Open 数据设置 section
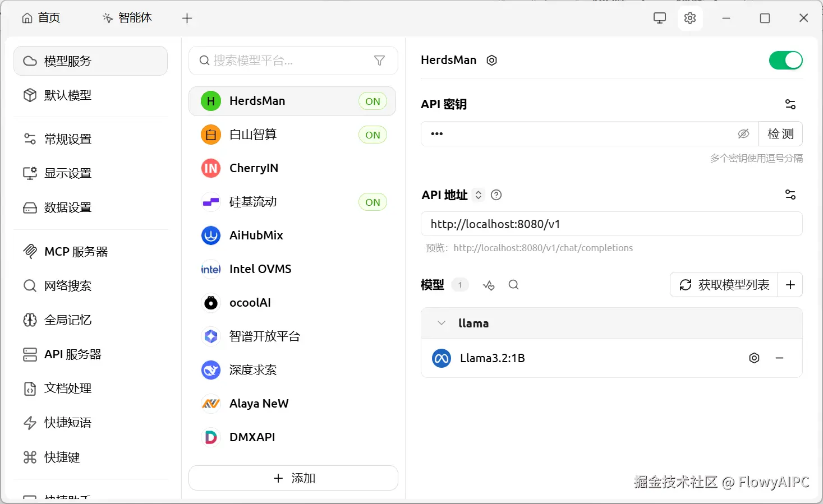The height and width of the screenshot is (504, 823). 90,207
